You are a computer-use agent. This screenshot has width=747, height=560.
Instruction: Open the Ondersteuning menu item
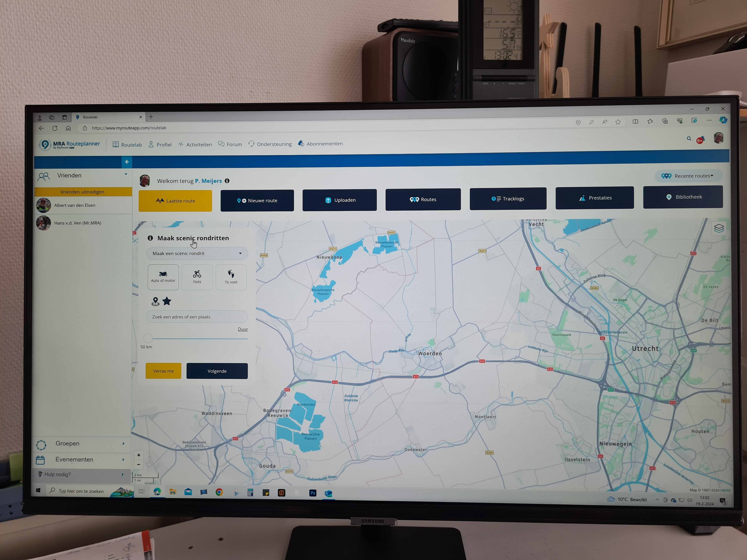tap(270, 144)
